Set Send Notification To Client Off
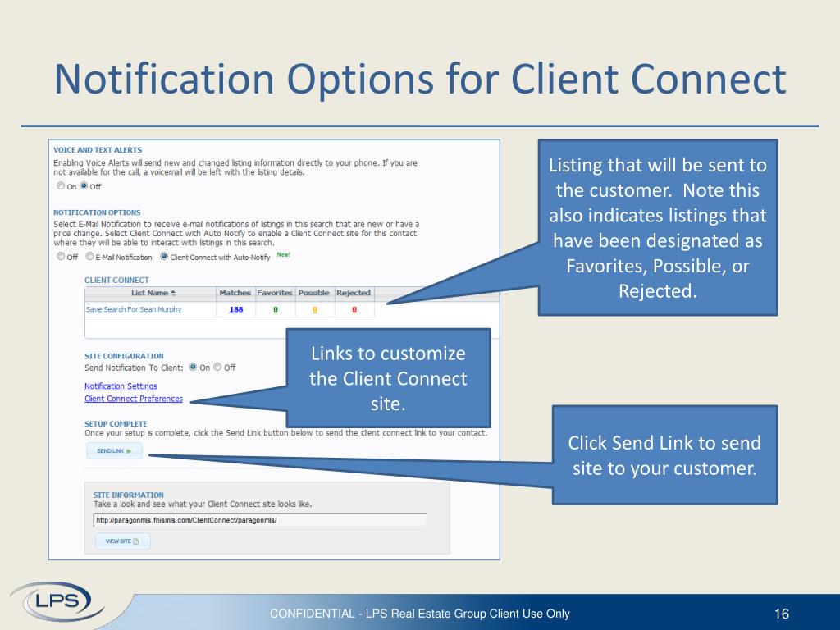The width and height of the screenshot is (840, 630). [x=217, y=367]
